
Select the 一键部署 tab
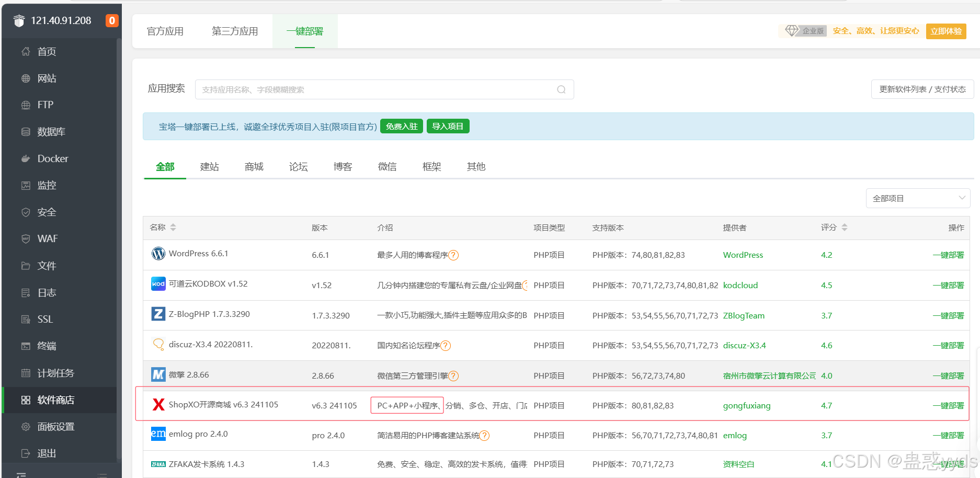click(x=305, y=31)
